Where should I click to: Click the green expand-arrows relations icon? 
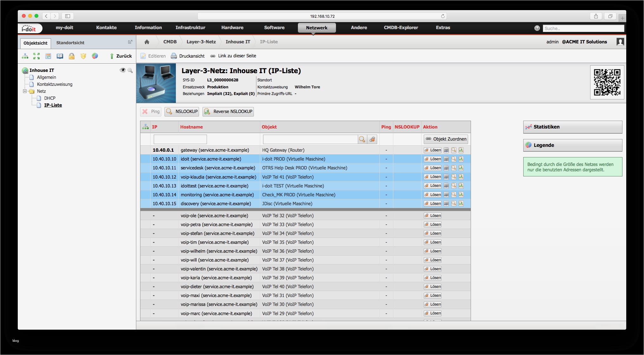point(36,56)
